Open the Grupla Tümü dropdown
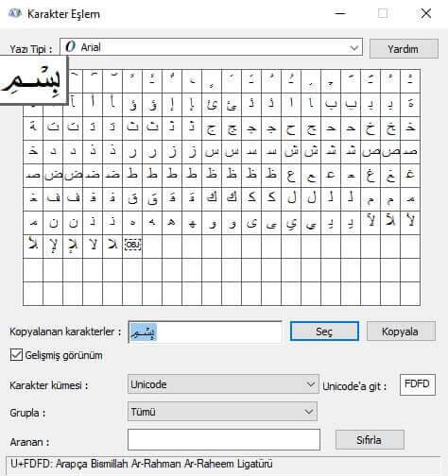448x476 pixels. (x=222, y=412)
